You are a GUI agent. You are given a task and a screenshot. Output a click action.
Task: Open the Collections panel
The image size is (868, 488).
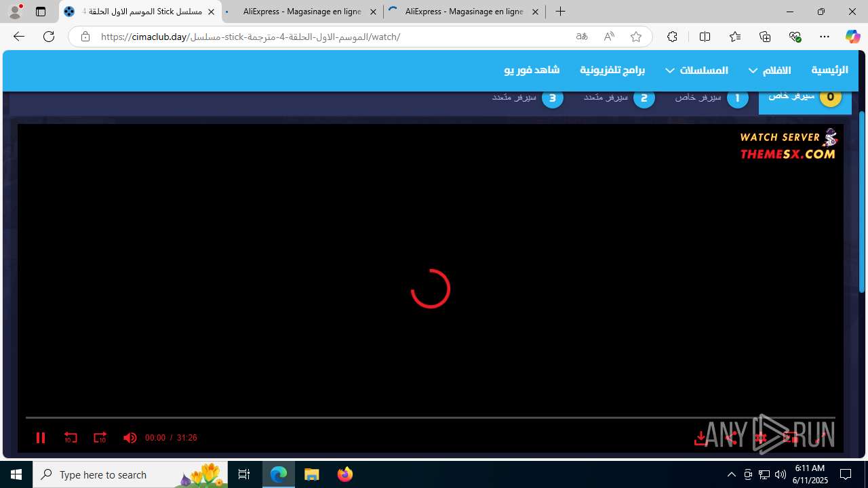click(x=765, y=37)
